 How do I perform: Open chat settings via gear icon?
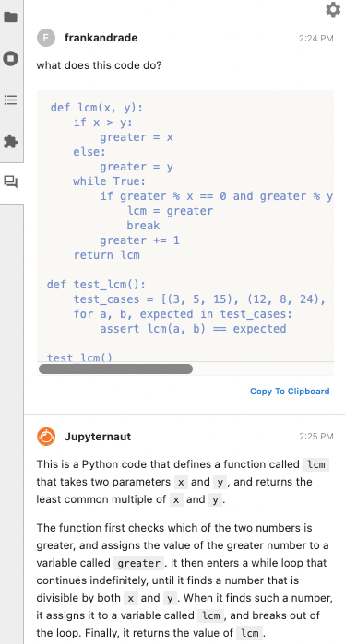[x=333, y=9]
